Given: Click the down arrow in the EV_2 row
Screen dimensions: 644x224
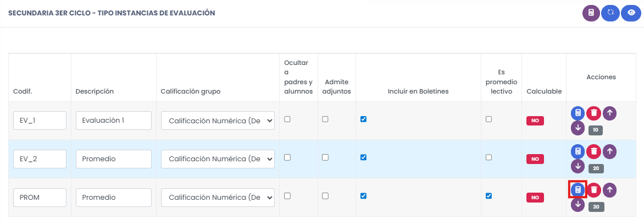Looking at the screenshot, I should (x=578, y=166).
